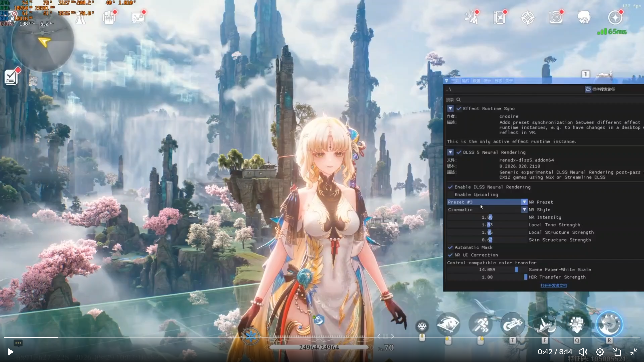
Task: Click the add-on path field showing .\
Action: 514,89
